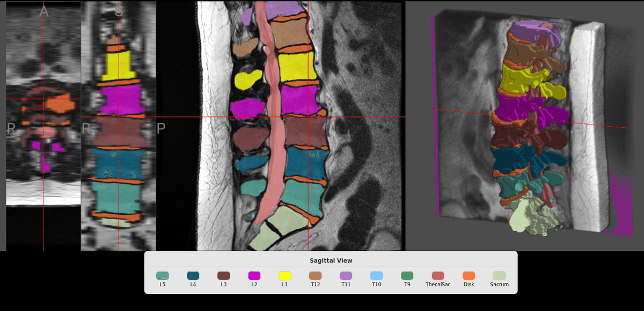Click the Sagittal View panel title
Viewport: 644px width, 311px height.
[x=331, y=260]
